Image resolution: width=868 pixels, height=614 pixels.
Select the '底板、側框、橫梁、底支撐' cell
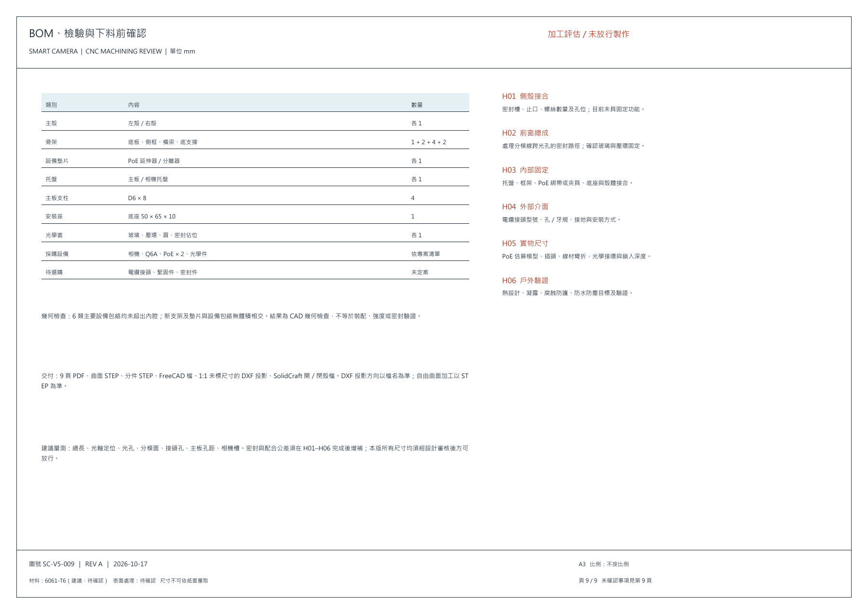point(163,142)
